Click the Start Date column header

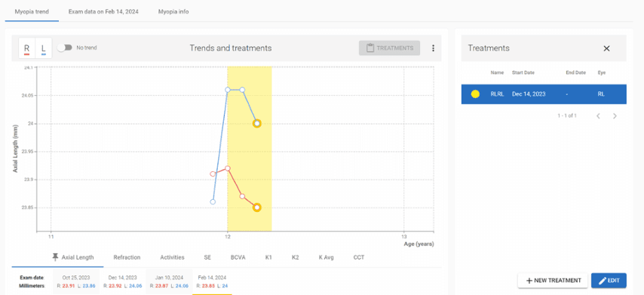click(523, 72)
